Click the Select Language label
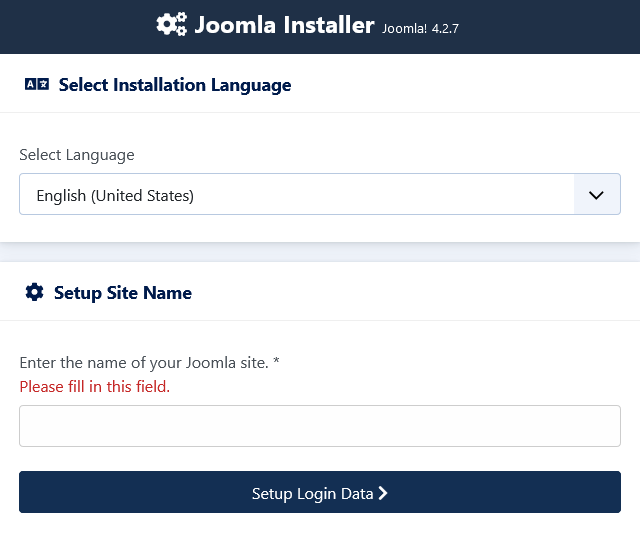640x539 pixels. 77,155
